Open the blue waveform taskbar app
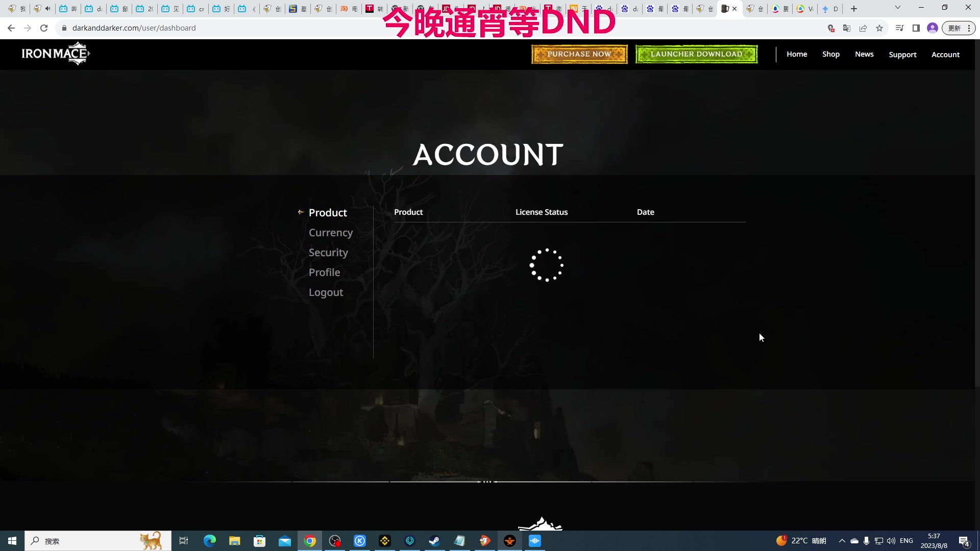 click(535, 541)
